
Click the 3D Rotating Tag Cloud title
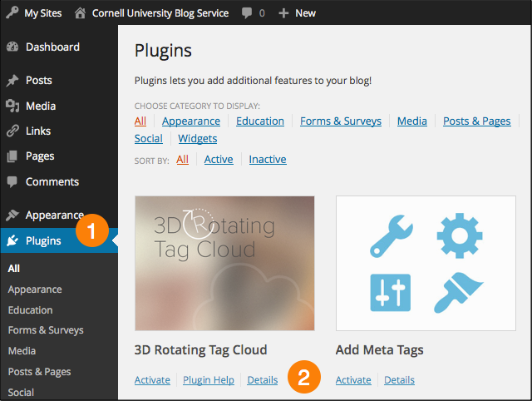pos(200,349)
